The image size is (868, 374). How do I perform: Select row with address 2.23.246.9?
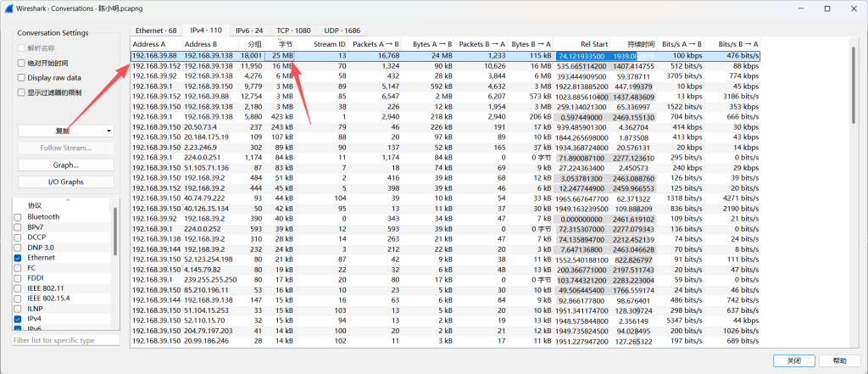point(444,148)
